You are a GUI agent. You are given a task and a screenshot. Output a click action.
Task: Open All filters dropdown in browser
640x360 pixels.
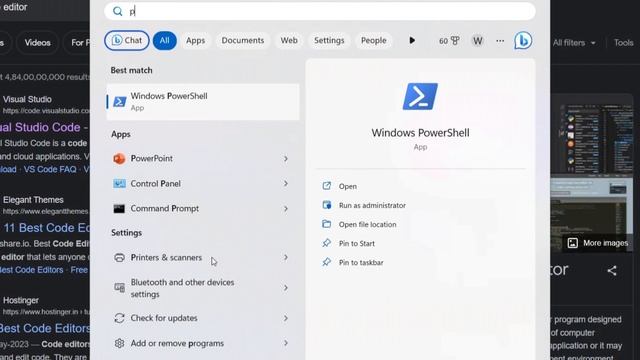pos(574,42)
